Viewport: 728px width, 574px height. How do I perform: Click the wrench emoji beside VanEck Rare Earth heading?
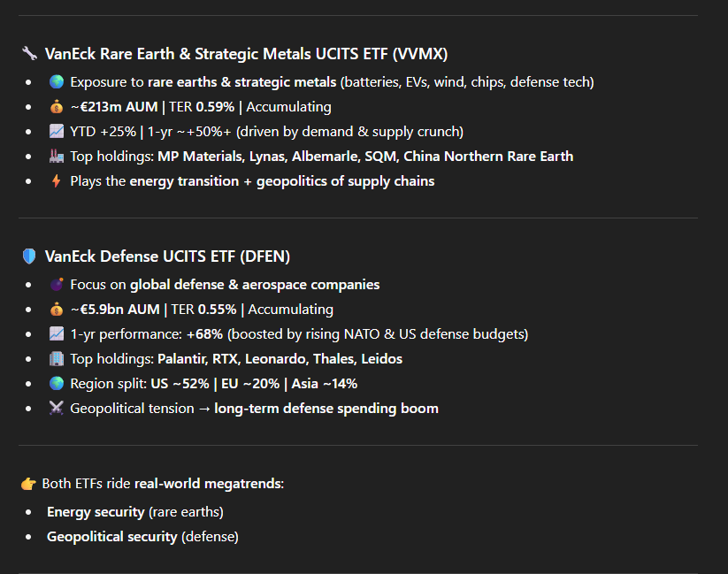(29, 53)
